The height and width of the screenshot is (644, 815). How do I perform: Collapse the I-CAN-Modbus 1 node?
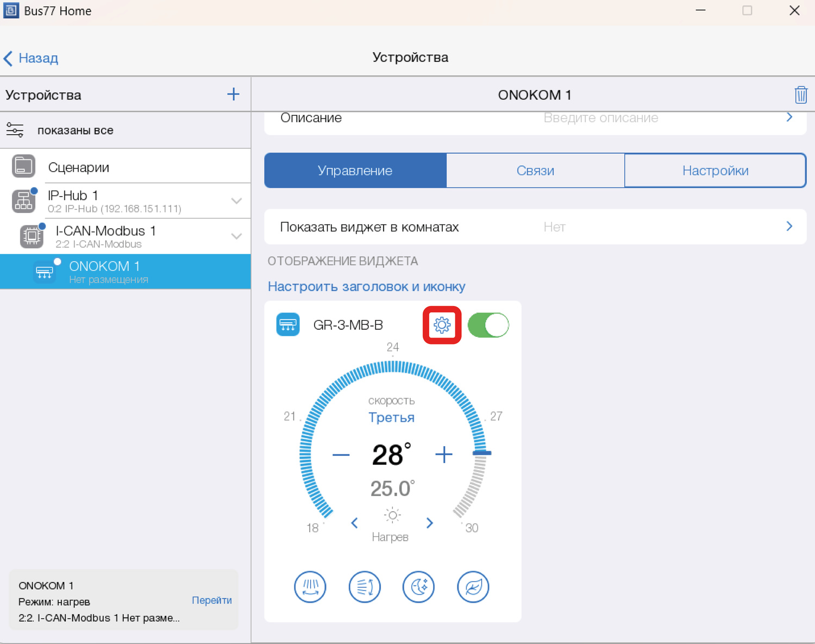pyautogui.click(x=236, y=236)
